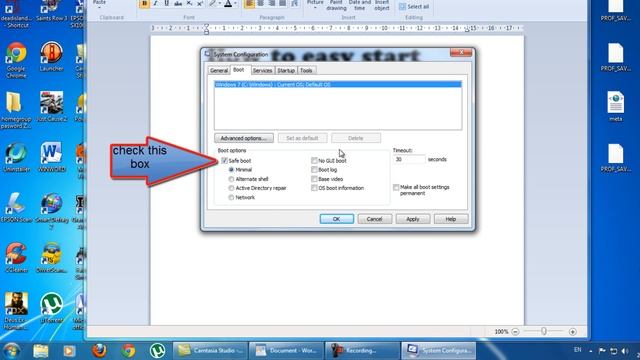Open Windows Explorer from taskbar
Screen dimensions: 640x360
(41, 351)
